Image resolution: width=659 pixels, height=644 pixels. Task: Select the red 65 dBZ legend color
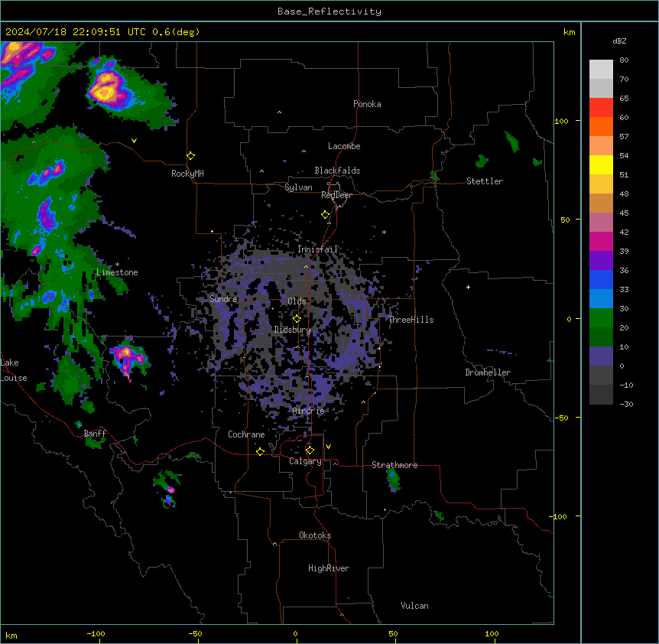[601, 107]
